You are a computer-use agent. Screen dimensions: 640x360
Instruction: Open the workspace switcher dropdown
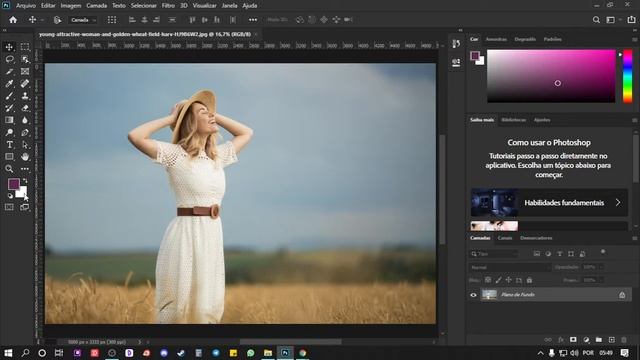click(x=613, y=20)
